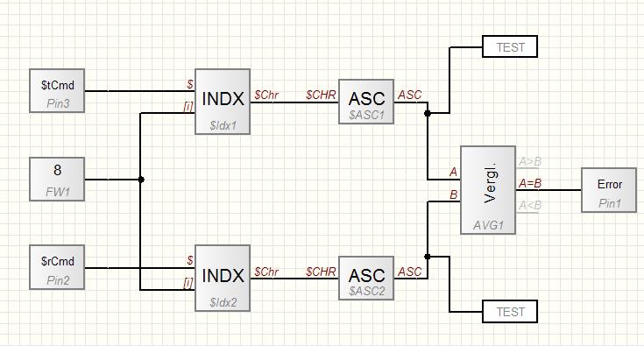
Task: Select the constant 8 FW1 block
Action: click(57, 180)
